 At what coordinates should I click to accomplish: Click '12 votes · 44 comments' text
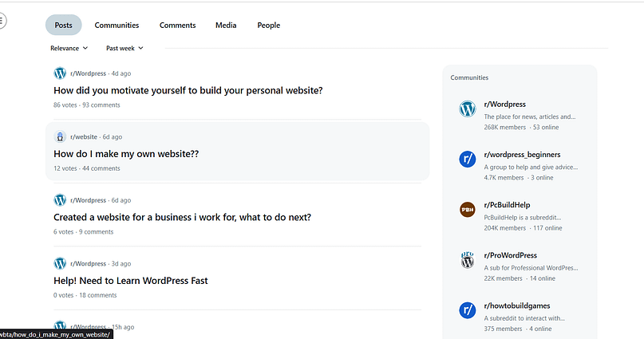click(87, 168)
